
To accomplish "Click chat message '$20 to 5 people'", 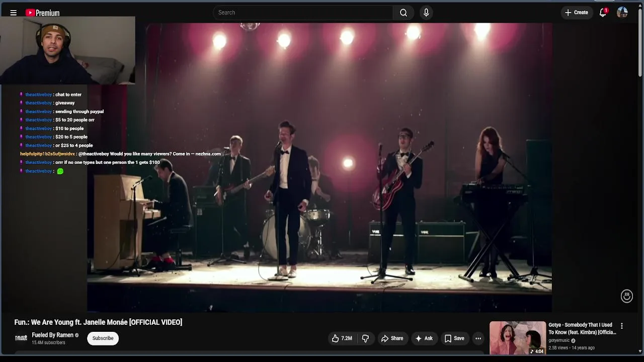I will [71, 137].
